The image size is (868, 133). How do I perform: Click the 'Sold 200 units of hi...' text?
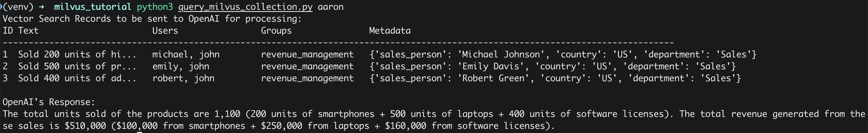click(77, 54)
